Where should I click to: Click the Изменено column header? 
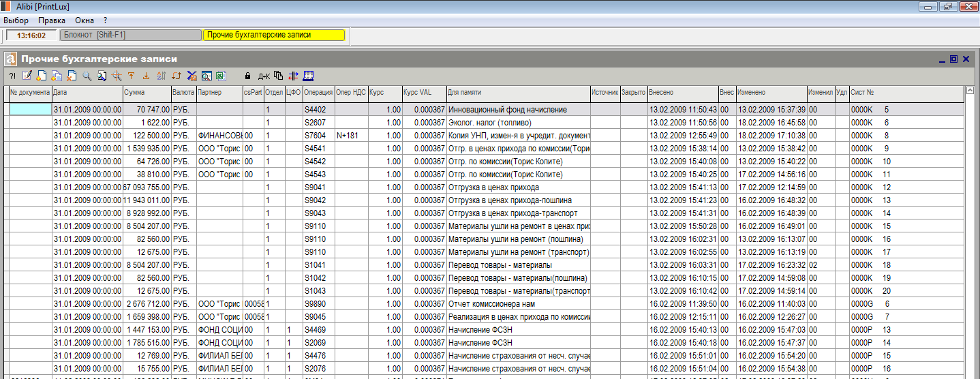pos(771,92)
